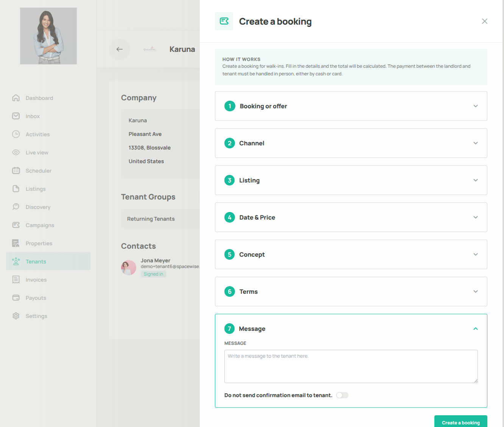Click the Live view eye icon
This screenshot has width=504, height=427.
16,153
